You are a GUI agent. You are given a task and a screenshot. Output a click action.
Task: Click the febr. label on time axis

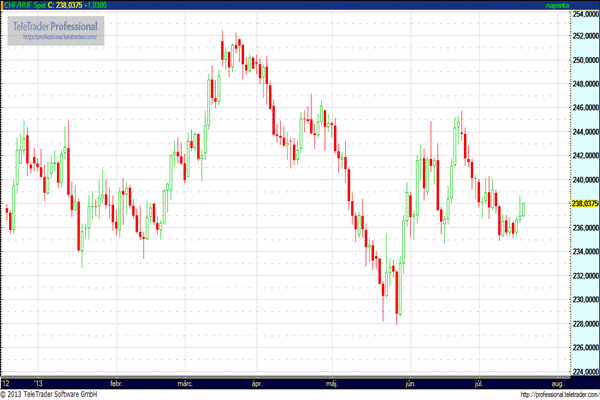point(116,383)
